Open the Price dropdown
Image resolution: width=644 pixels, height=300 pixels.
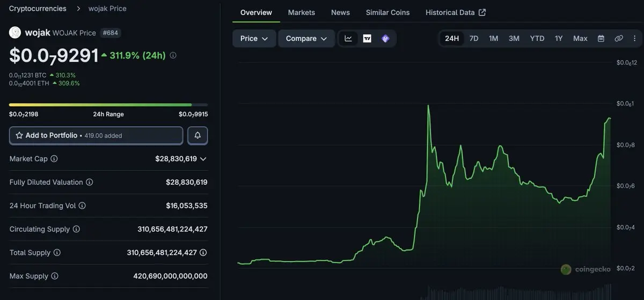pyautogui.click(x=254, y=39)
